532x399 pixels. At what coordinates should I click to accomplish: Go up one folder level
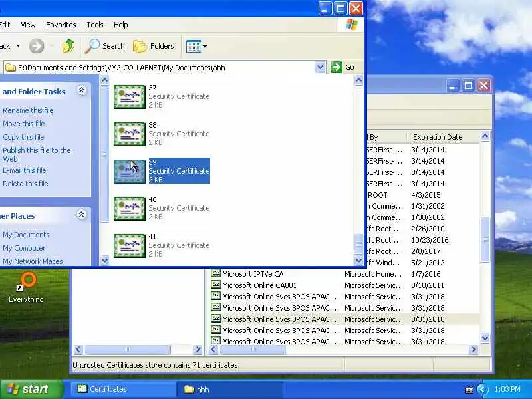point(68,46)
